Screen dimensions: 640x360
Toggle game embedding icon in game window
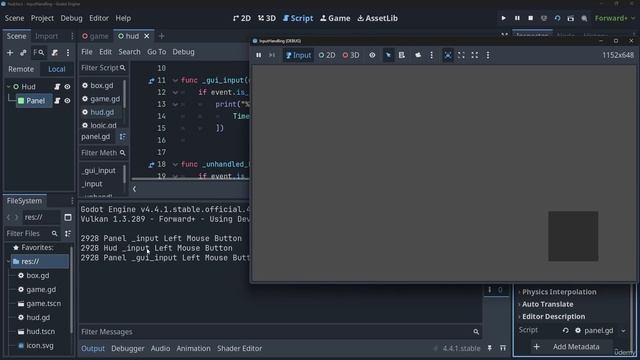pyautogui.click(x=448, y=55)
